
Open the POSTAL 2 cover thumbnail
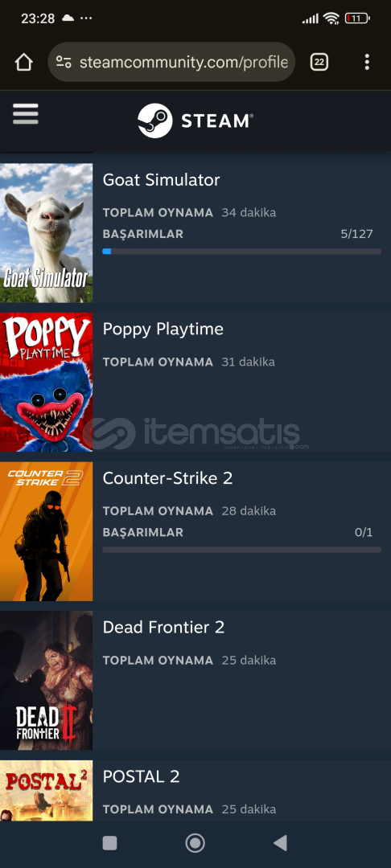tap(46, 791)
